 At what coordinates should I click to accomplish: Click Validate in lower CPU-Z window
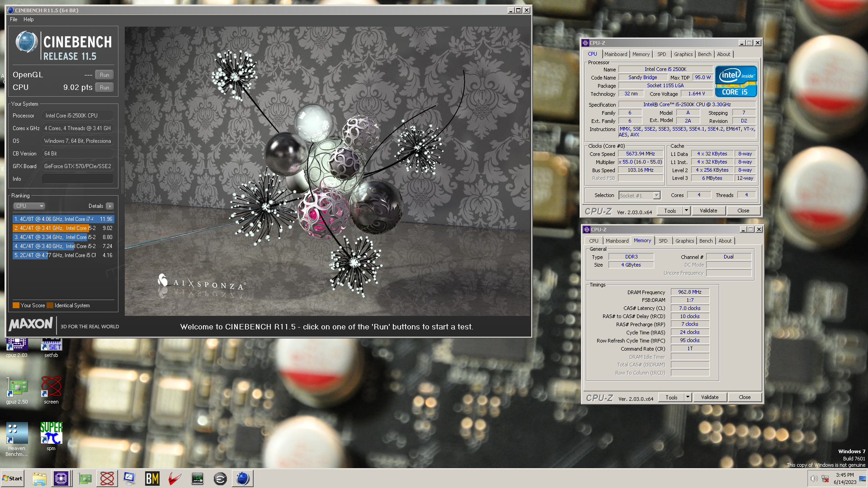click(710, 397)
